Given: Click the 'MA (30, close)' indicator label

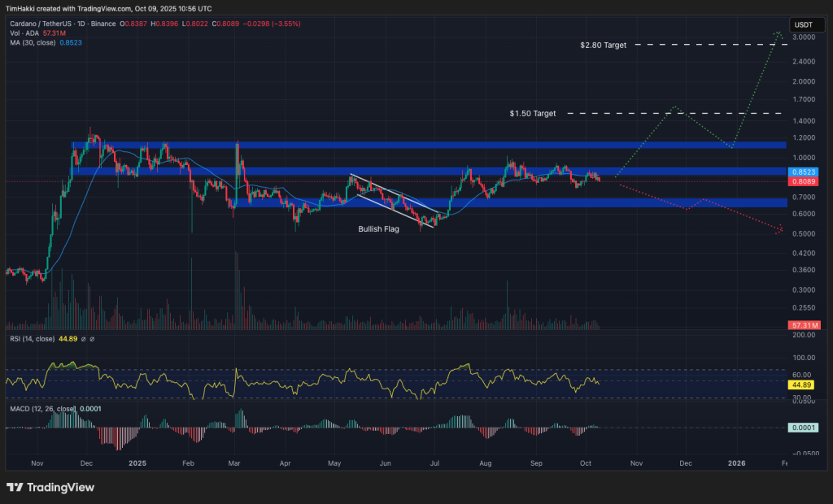Looking at the screenshot, I should [33, 42].
